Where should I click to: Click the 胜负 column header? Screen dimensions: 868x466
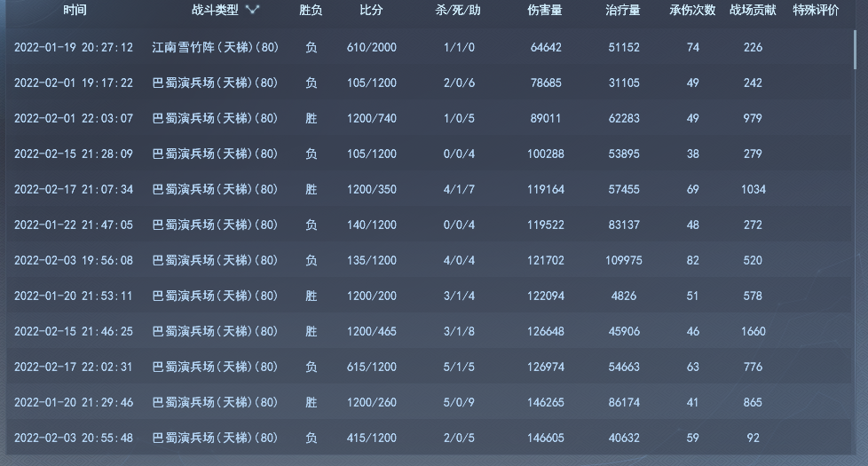(311, 10)
